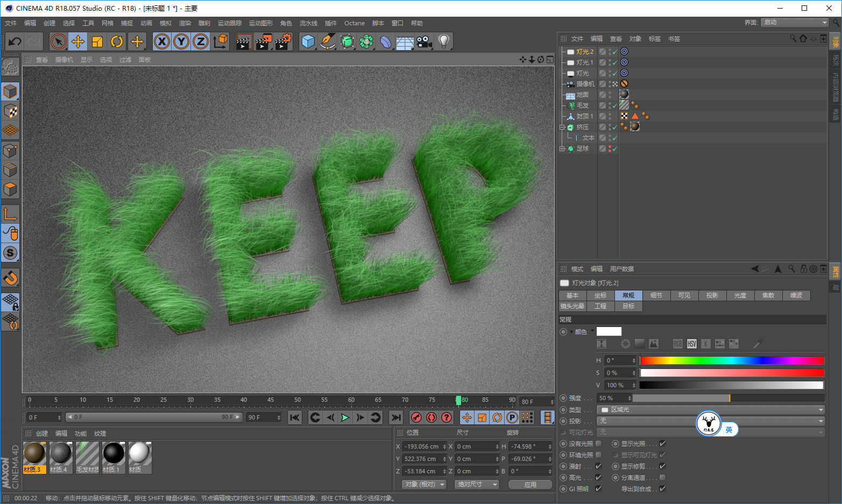Open the deformer bend icon
The width and height of the screenshot is (842, 504).
(x=386, y=41)
